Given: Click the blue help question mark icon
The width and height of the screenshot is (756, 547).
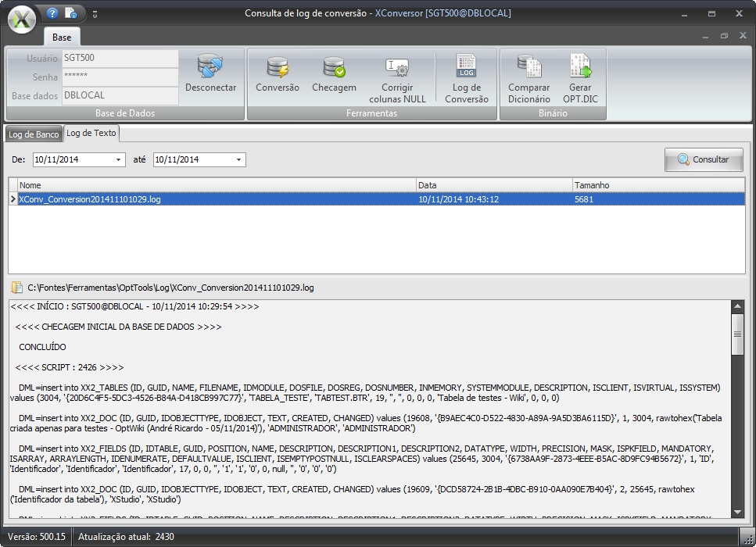Looking at the screenshot, I should (52, 13).
